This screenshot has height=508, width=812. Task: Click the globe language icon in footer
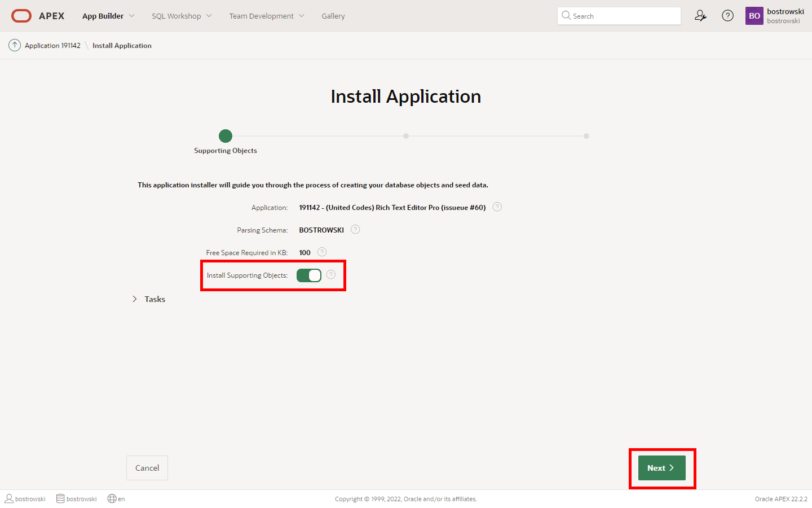112,498
